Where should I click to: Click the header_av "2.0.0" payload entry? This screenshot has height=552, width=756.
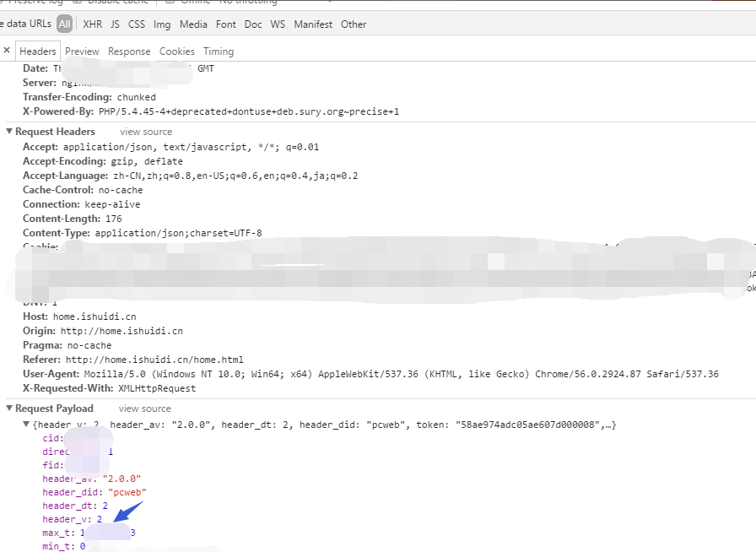(x=92, y=479)
